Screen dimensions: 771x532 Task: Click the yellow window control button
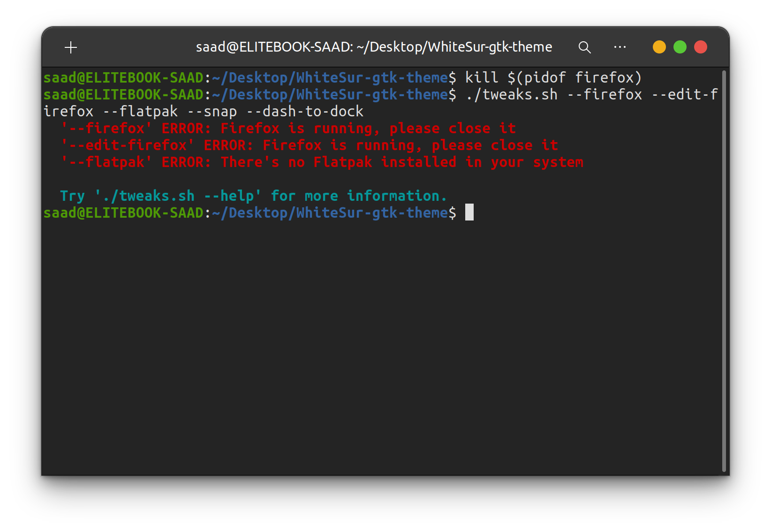pos(659,47)
